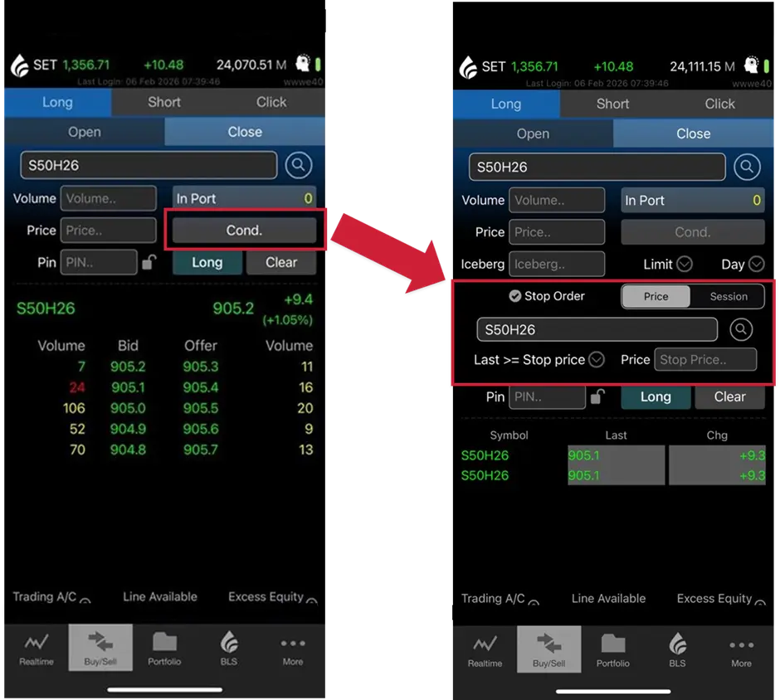Tap the SET logo icon in the header
Viewport: 780px width, 700px height.
point(18,65)
